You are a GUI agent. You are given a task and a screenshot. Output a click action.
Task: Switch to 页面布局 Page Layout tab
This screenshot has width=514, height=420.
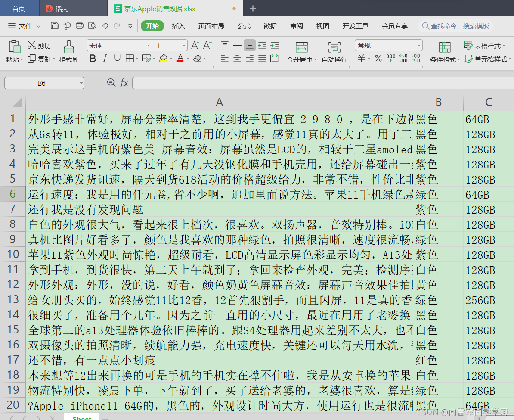(x=211, y=26)
